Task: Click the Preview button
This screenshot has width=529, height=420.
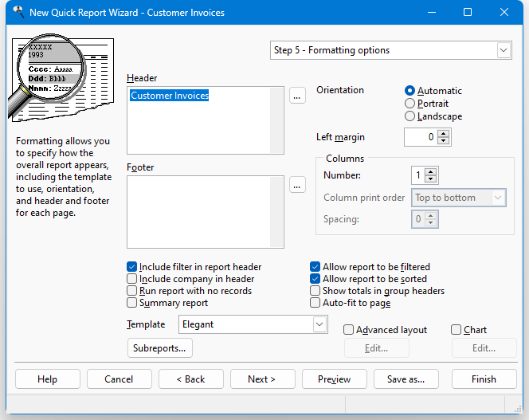Action: pos(335,379)
